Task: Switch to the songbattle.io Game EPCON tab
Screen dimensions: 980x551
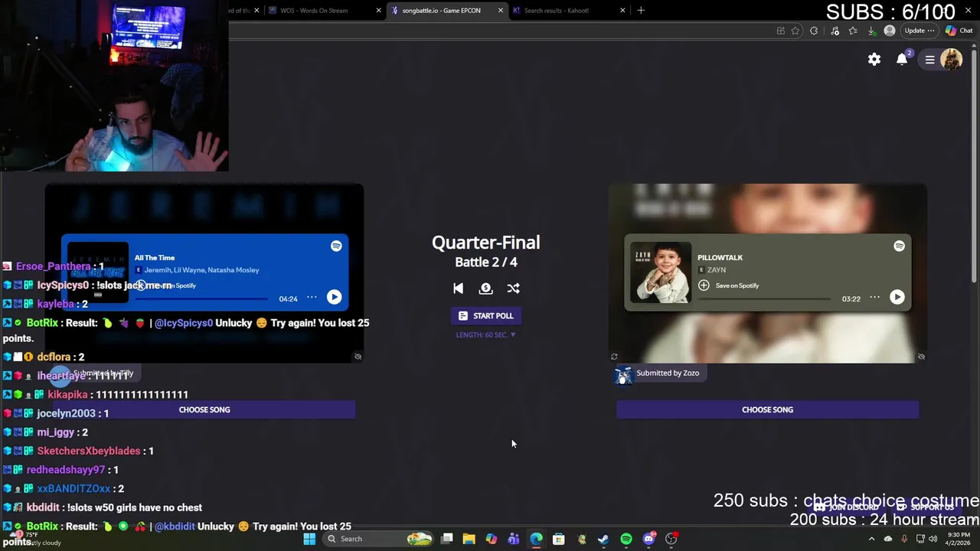Action: click(x=442, y=11)
